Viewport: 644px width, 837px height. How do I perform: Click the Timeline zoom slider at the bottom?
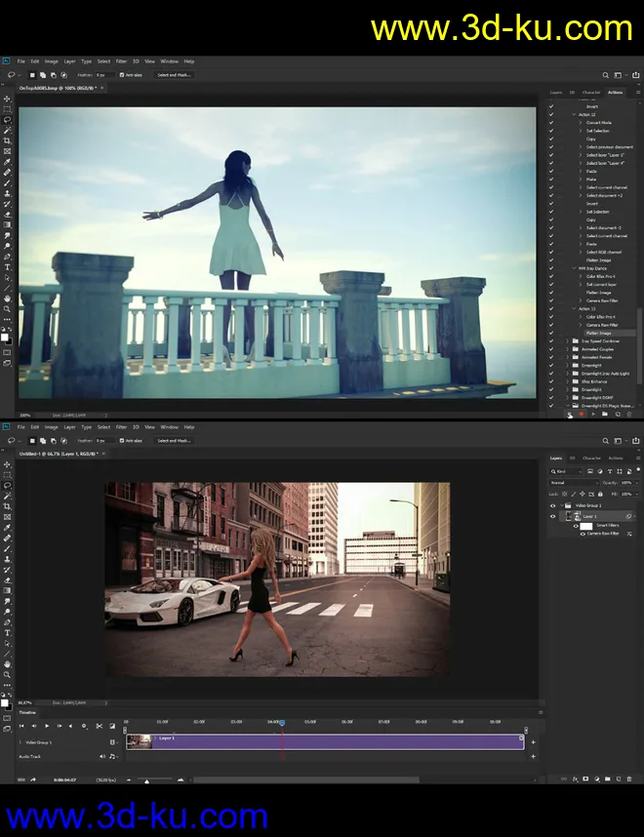click(146, 779)
